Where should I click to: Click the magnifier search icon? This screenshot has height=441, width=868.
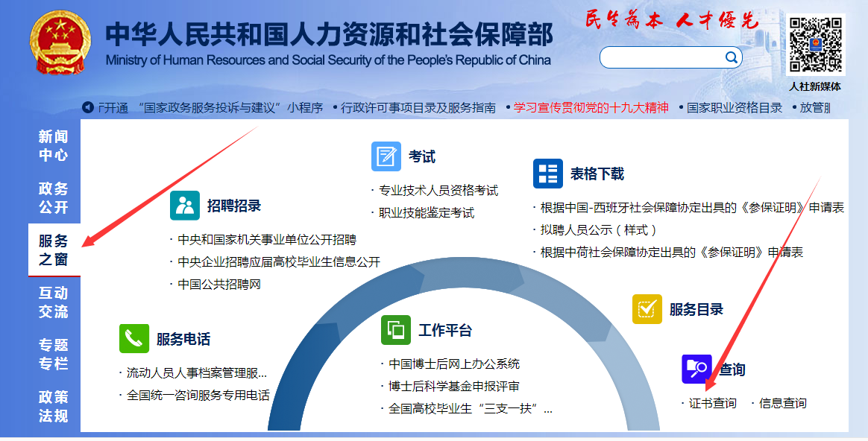732,57
